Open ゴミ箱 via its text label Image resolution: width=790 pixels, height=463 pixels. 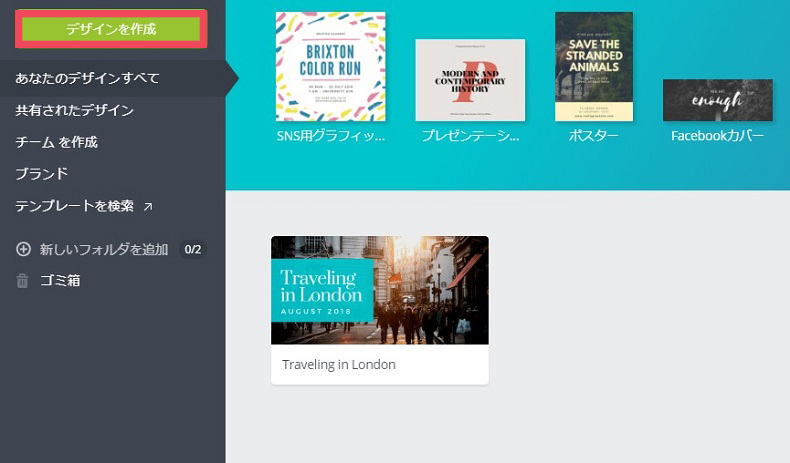[60, 281]
